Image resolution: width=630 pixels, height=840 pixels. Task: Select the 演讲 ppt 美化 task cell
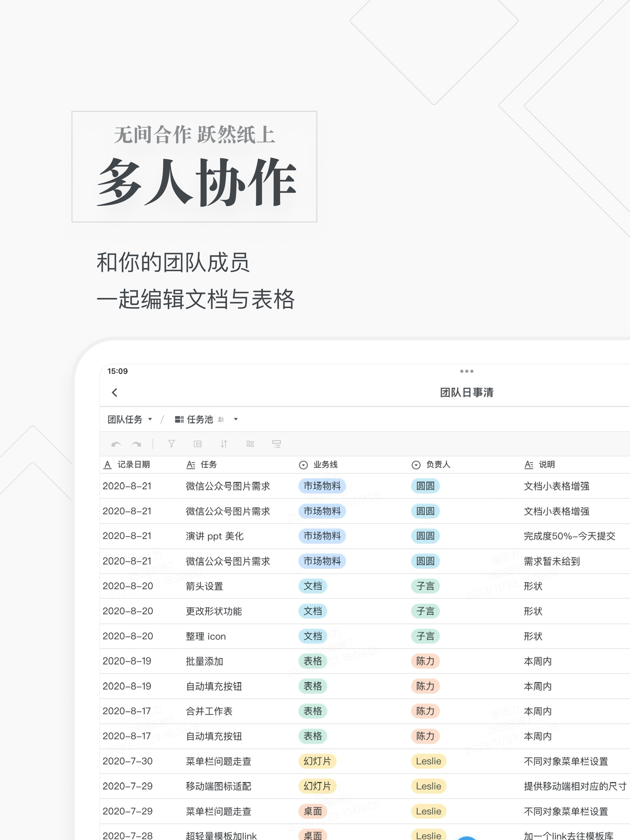click(x=214, y=536)
